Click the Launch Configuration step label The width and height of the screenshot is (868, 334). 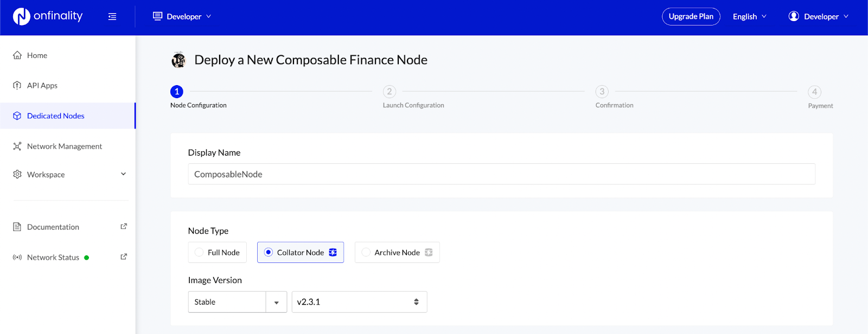[x=413, y=105]
